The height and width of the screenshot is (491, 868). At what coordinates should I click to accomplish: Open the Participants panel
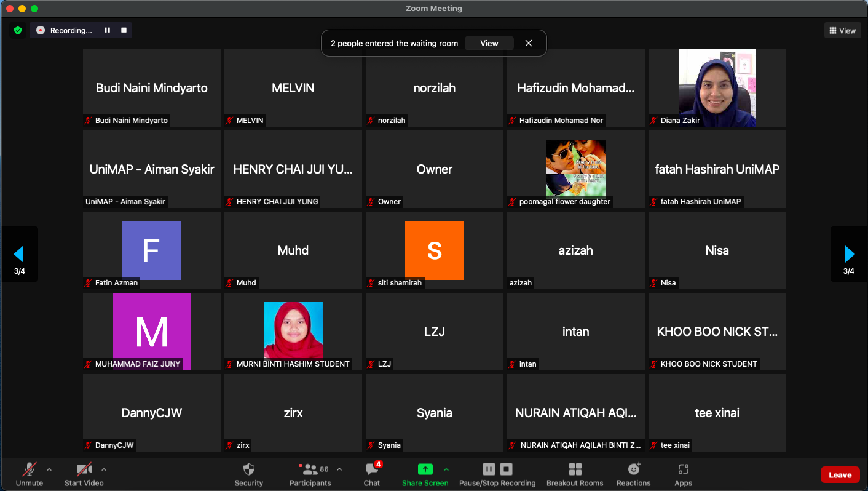310,470
